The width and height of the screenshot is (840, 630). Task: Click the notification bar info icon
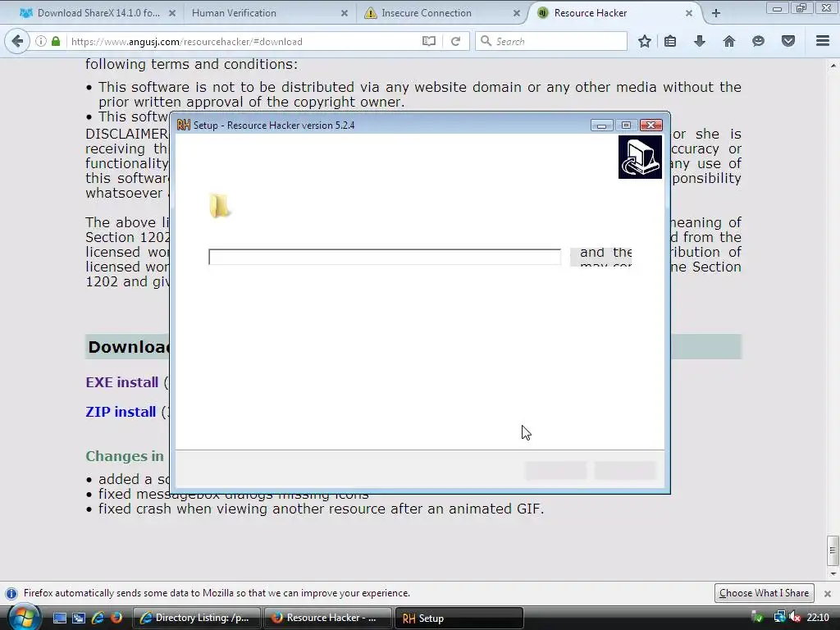[x=11, y=594]
